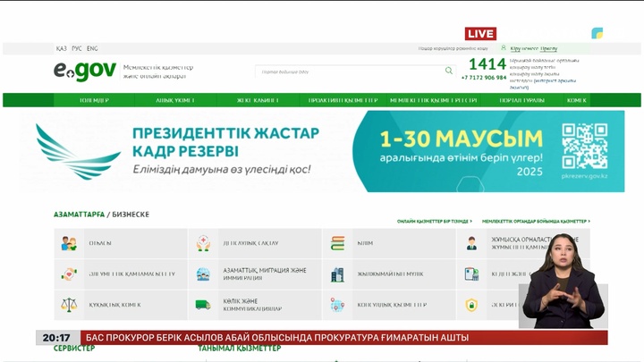Open the Көмек menu item
Viewport: 644px width, 362px height.
point(577,100)
